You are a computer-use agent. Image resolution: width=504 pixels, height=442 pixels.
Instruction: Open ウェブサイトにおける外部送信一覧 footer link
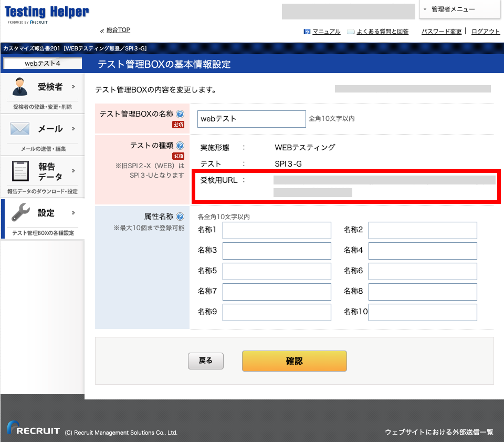439,432
